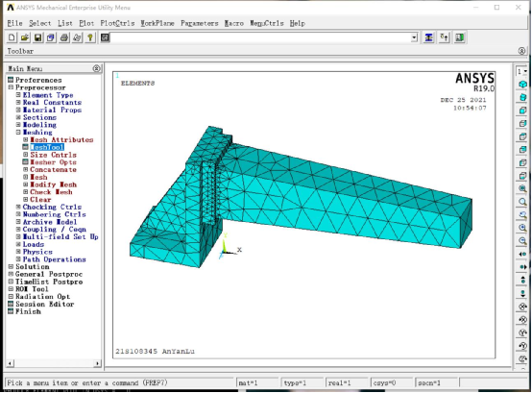Viewport: 532px width, 393px height.
Task: Click the Preferences item
Action: pyautogui.click(x=38, y=80)
